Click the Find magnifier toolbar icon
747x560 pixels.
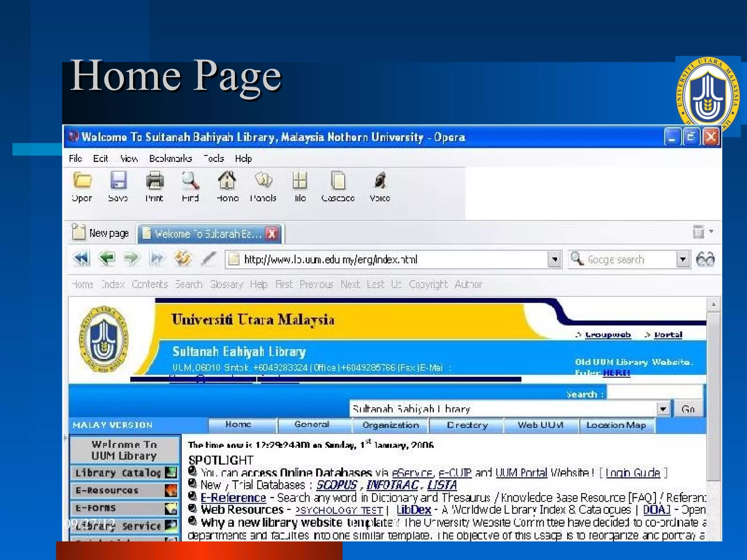click(190, 180)
